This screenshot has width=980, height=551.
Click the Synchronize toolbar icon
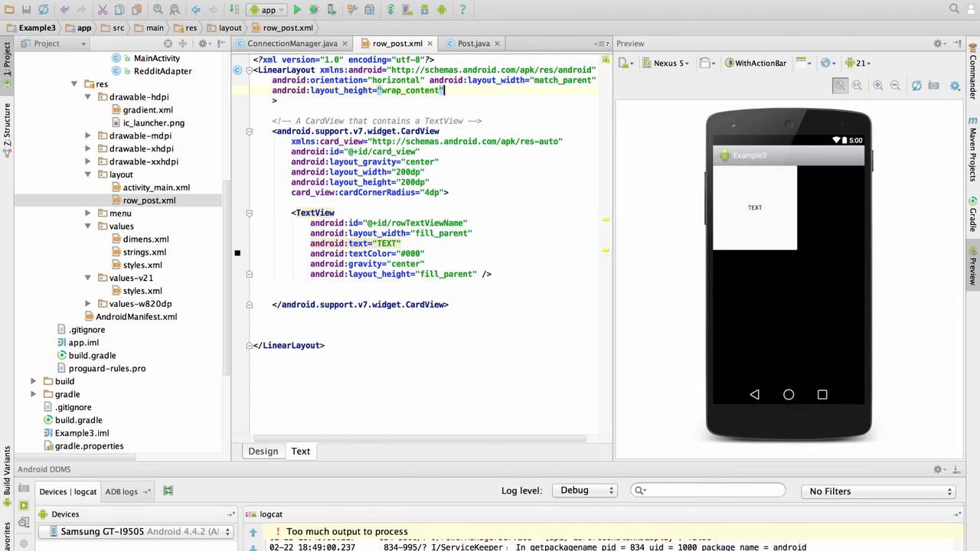click(x=44, y=10)
